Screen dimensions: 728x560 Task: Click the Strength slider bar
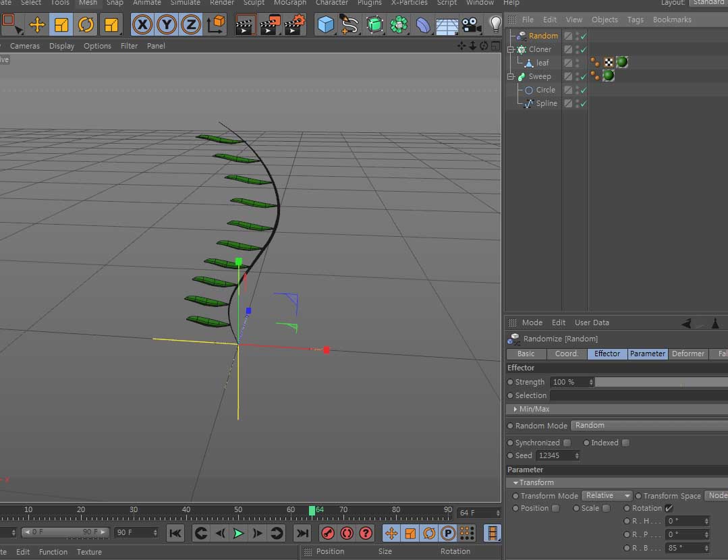tap(661, 382)
